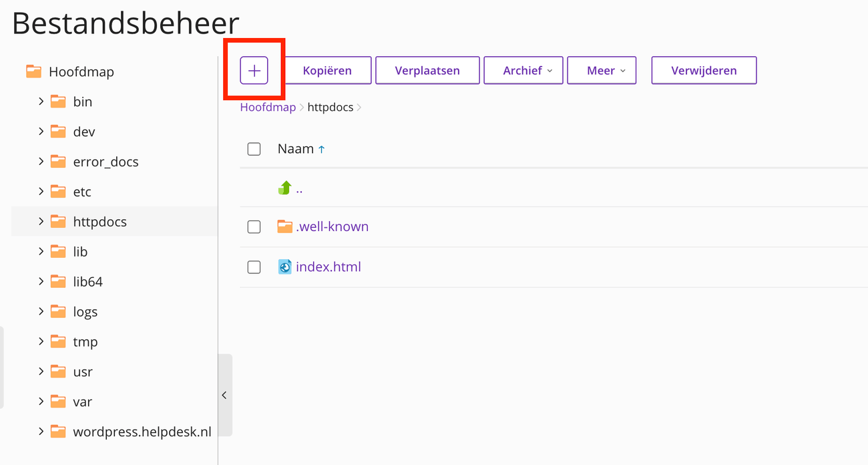Image resolution: width=868 pixels, height=465 pixels.
Task: Select the wordpress.helpdesk.nl tree item label
Action: pos(142,432)
